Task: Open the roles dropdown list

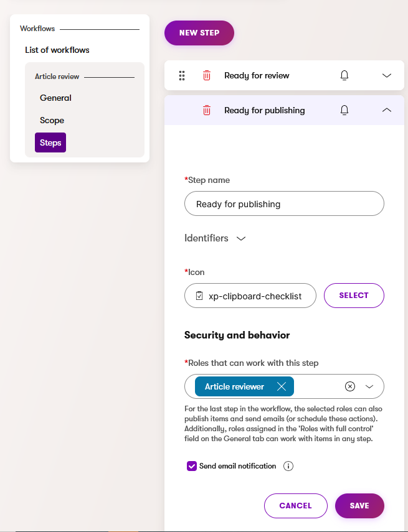Action: 369,387
